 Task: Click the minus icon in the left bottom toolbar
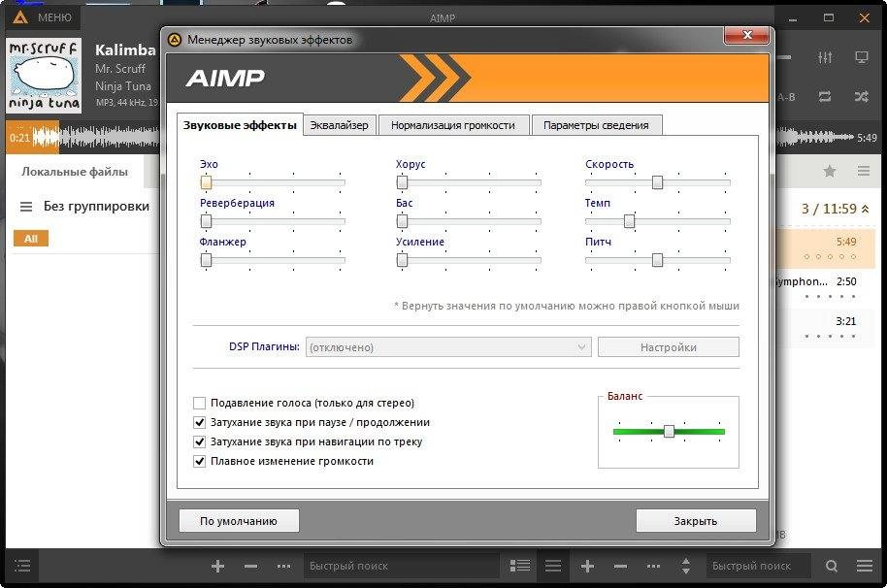coord(251,566)
